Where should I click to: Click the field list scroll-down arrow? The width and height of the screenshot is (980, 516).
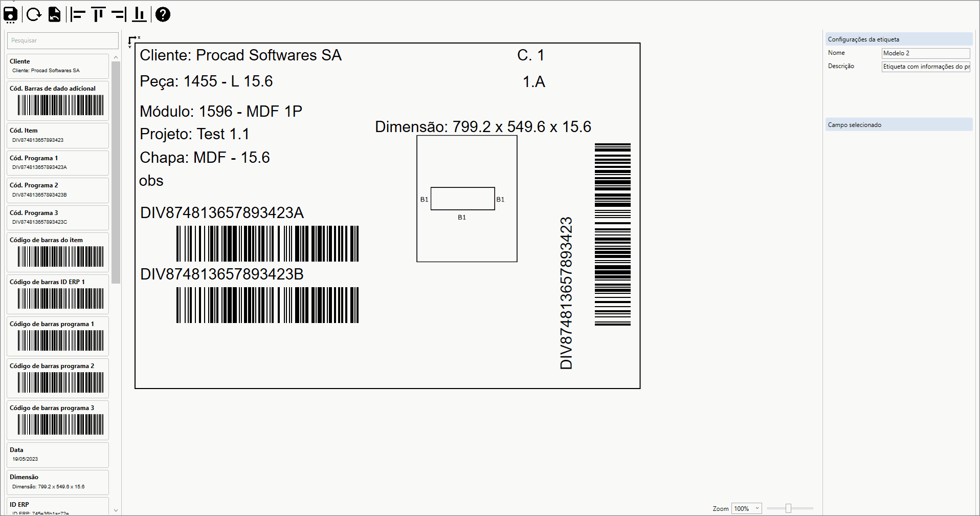click(116, 510)
